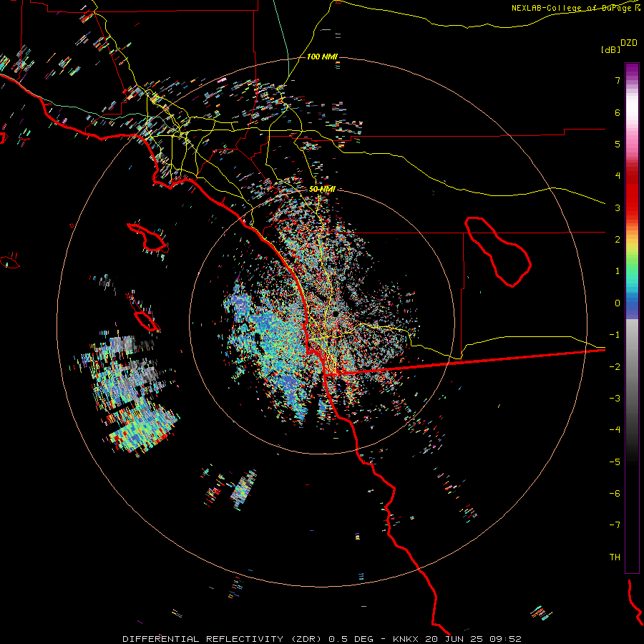Click the "20 JUN 25" date in the caption
Screen dimensions: 644x644
[454, 639]
